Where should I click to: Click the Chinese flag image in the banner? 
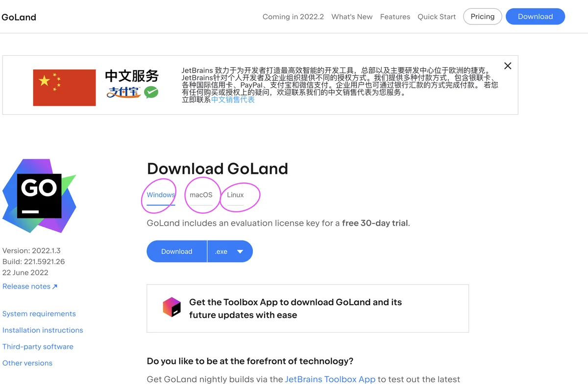(x=64, y=88)
